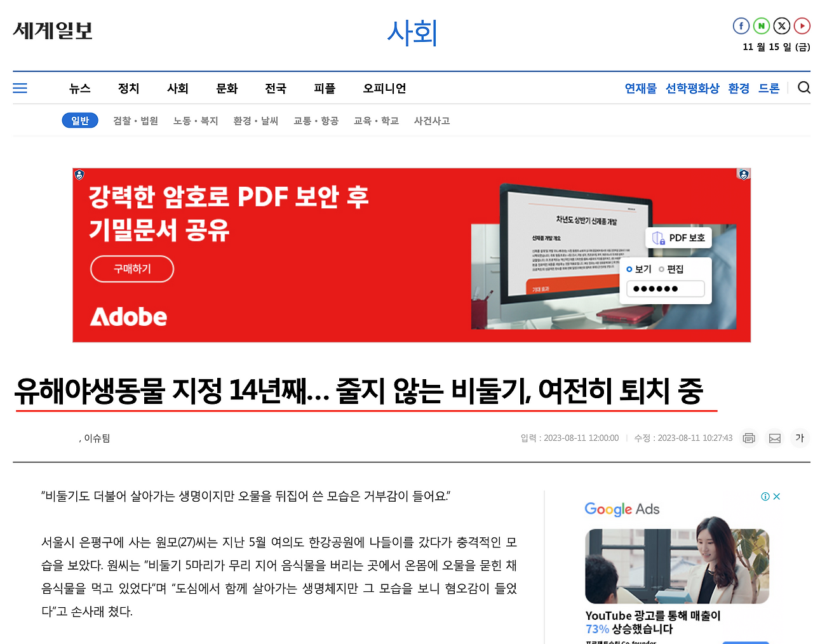Select the 편집 radio button in the ad
This screenshot has height=644, width=813.
(661, 269)
